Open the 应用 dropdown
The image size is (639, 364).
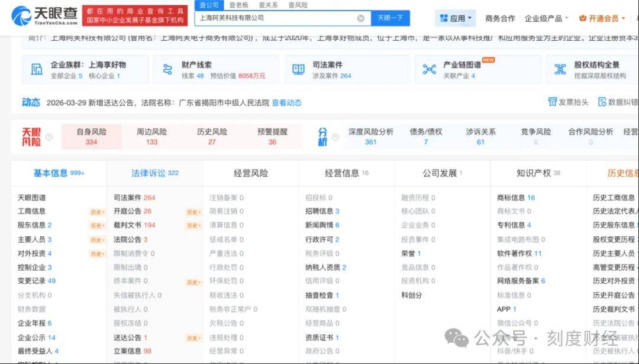click(456, 17)
